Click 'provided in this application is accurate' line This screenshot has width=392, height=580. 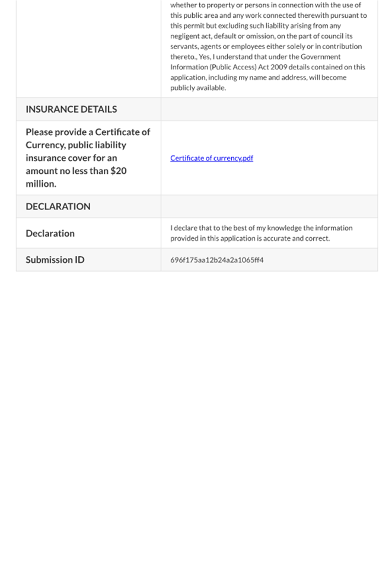click(250, 238)
